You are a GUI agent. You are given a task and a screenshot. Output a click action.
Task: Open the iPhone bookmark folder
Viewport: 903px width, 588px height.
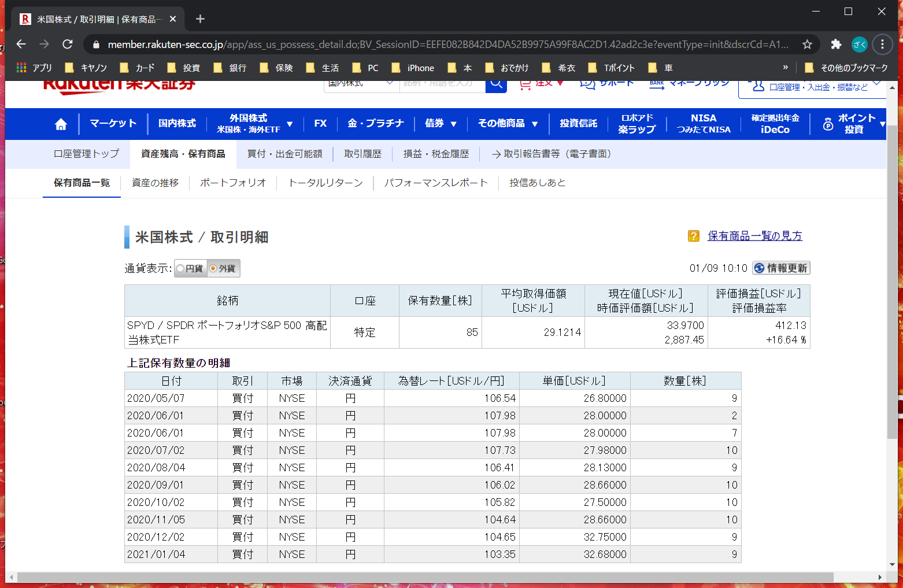pos(413,68)
